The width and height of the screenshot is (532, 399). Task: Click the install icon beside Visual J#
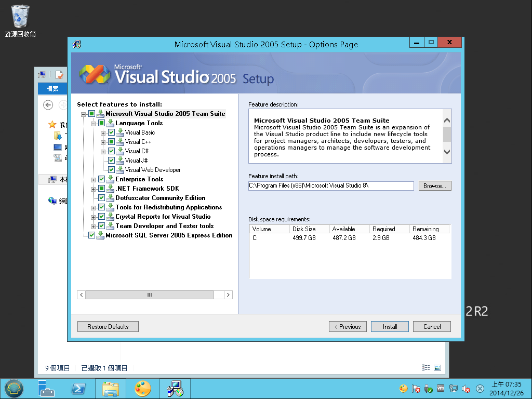click(120, 161)
